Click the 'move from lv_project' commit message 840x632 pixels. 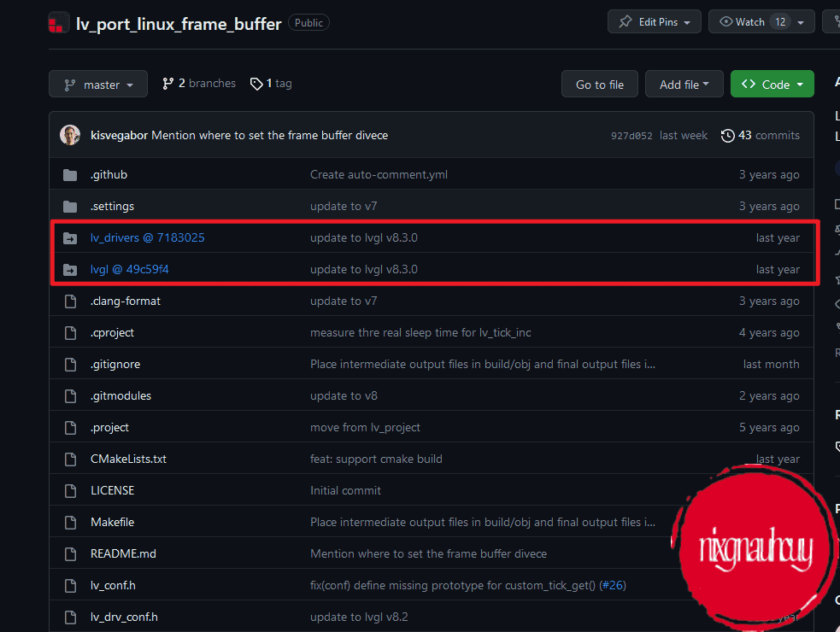click(365, 427)
